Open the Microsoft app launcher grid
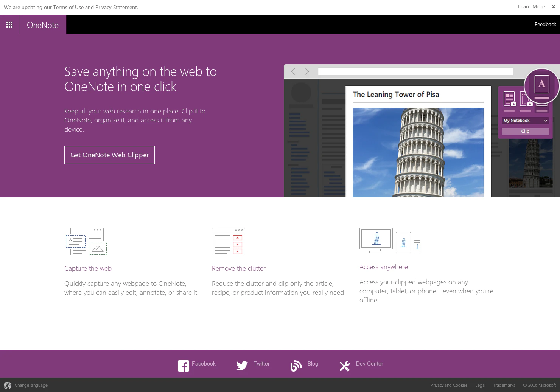Image resolution: width=560 pixels, height=392 pixels. point(9,25)
